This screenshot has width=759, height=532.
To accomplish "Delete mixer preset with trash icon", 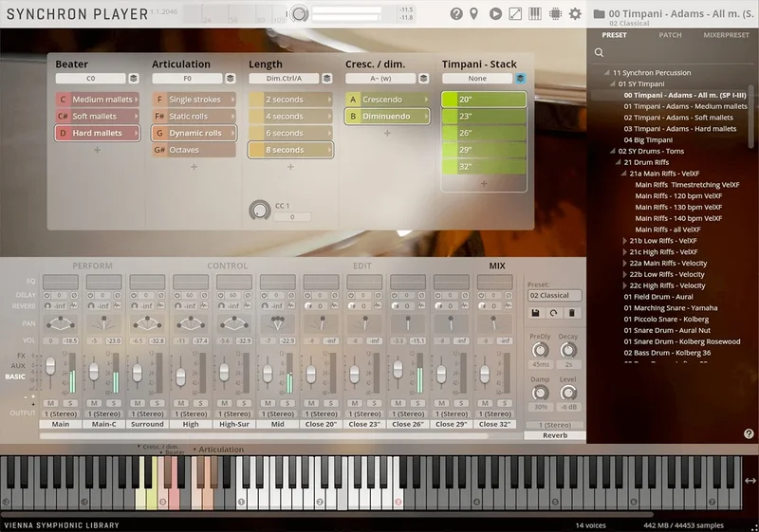I will pos(572,313).
